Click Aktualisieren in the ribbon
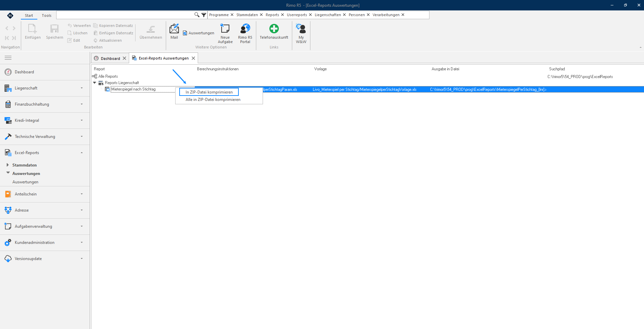The width and height of the screenshot is (644, 329). tap(108, 40)
